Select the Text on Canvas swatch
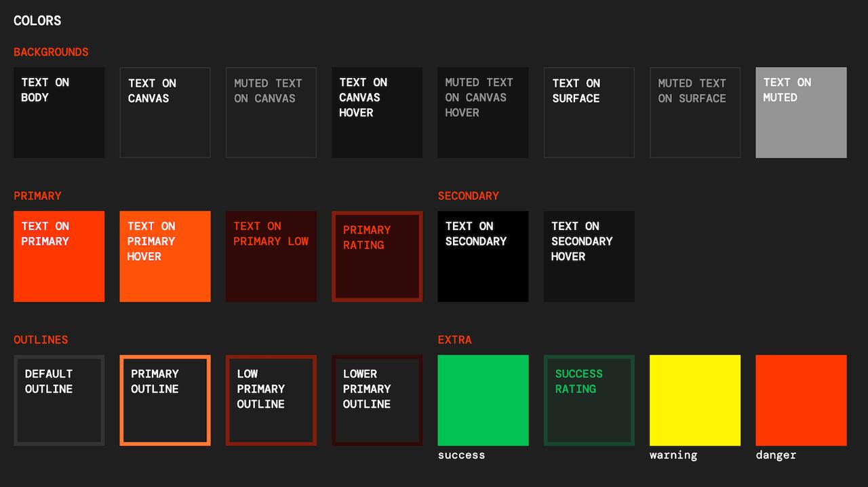The height and width of the screenshot is (487, 868). (x=165, y=113)
